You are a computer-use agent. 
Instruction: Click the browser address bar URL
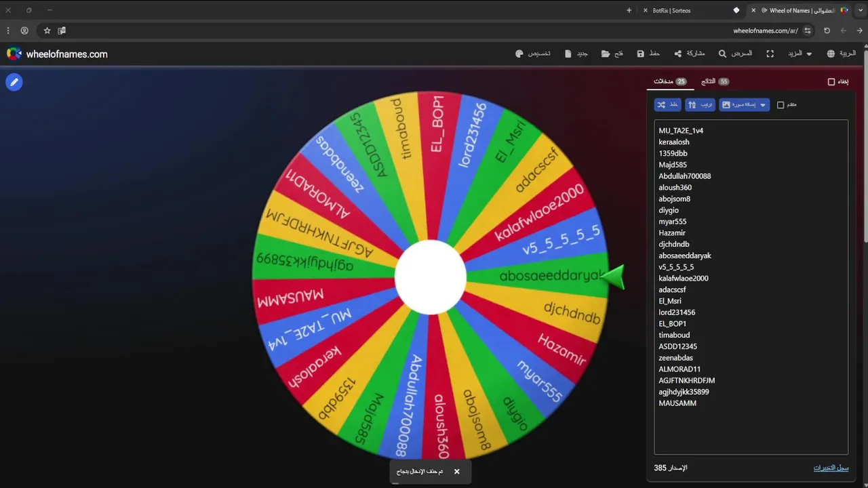(x=765, y=30)
